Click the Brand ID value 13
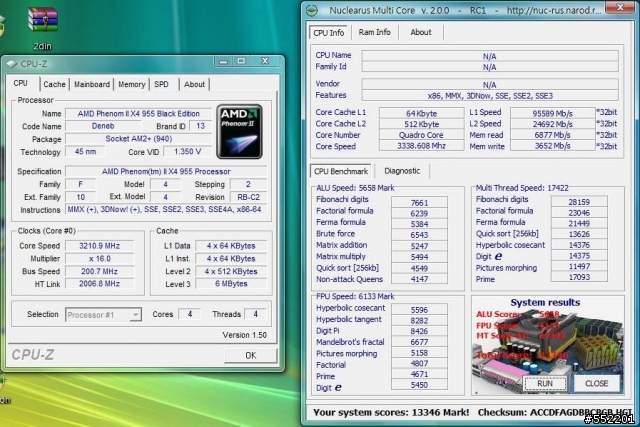The image size is (640, 427). (x=200, y=126)
